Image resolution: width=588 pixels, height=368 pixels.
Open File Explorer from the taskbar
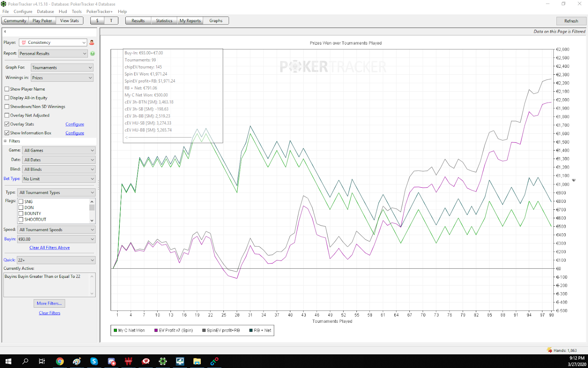click(197, 361)
